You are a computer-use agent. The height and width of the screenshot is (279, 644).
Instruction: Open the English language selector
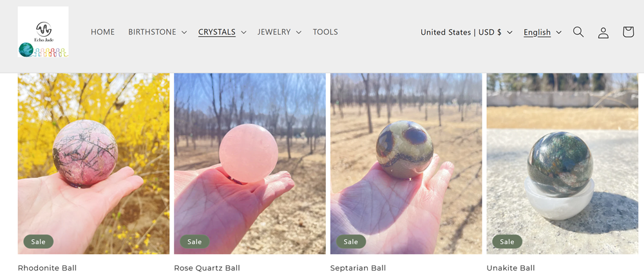[542, 32]
